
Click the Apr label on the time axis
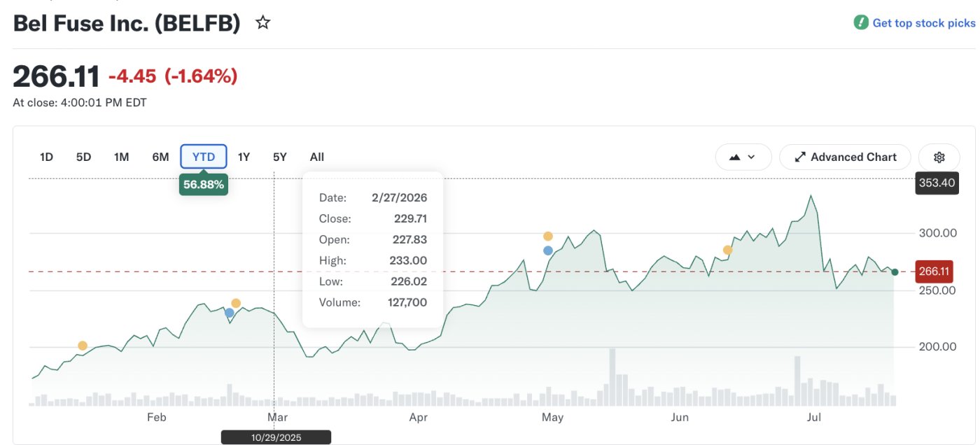click(419, 418)
